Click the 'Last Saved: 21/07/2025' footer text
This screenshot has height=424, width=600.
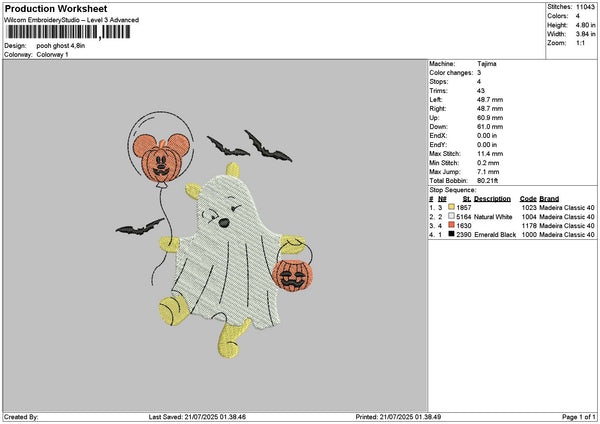197,417
